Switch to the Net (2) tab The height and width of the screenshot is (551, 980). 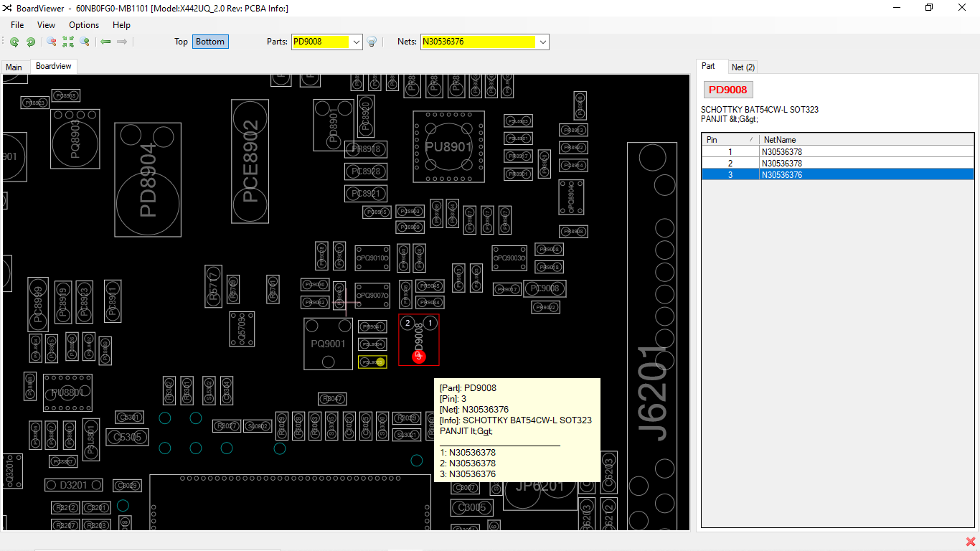[x=743, y=67]
